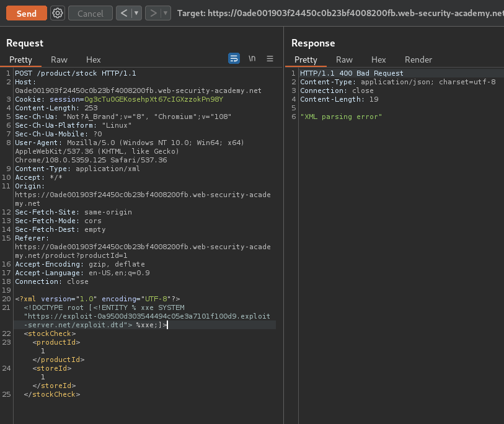504x424 pixels.
Task: Click the opening stockCheck tag
Action: click(x=50, y=333)
